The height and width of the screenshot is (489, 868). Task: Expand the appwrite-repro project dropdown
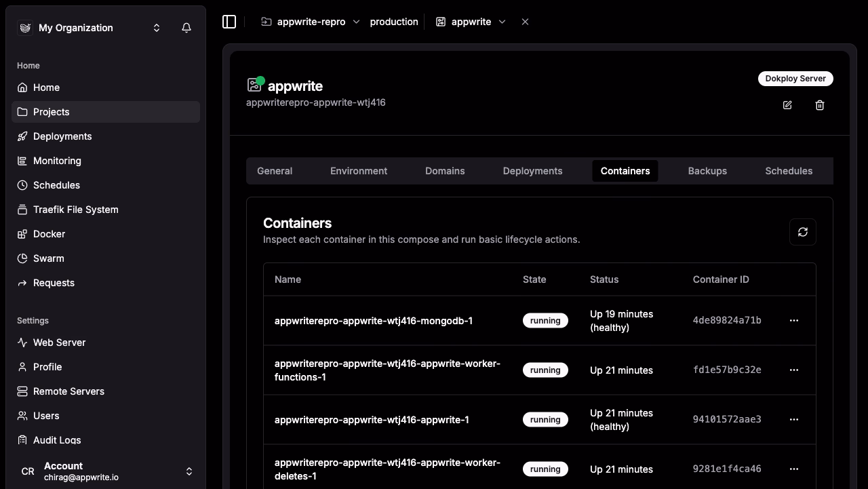357,22
